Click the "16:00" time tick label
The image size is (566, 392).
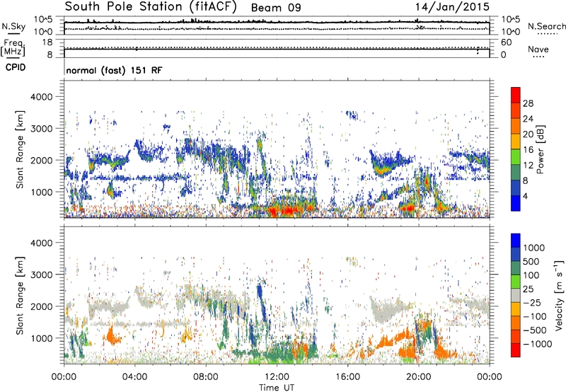(x=347, y=377)
